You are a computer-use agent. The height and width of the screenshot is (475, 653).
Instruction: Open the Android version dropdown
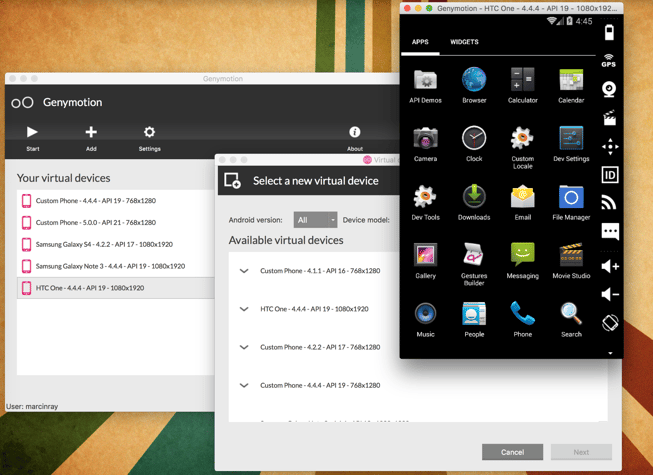[315, 220]
